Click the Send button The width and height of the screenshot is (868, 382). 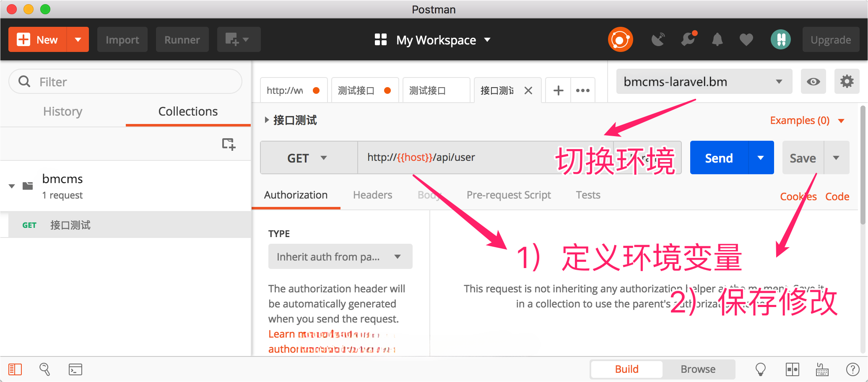point(719,158)
